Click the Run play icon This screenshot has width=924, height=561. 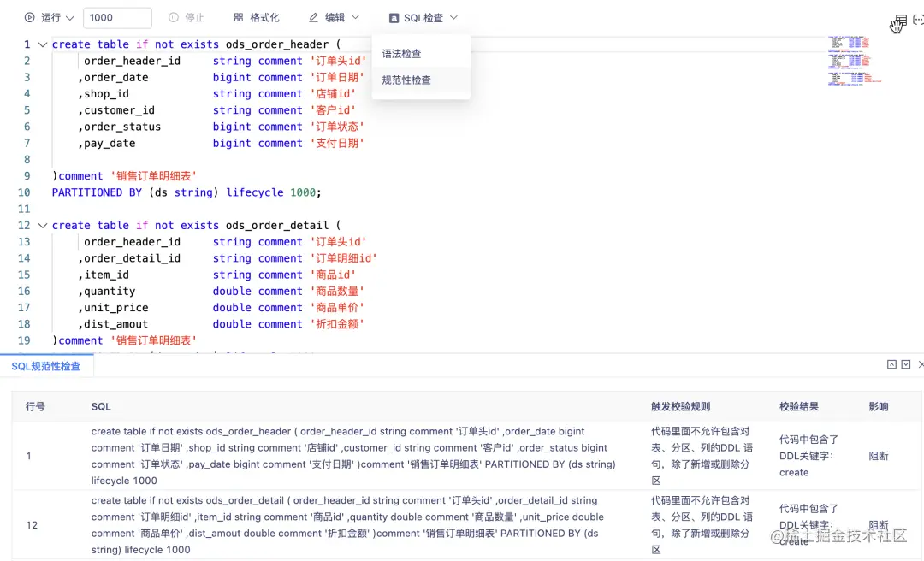coord(29,18)
